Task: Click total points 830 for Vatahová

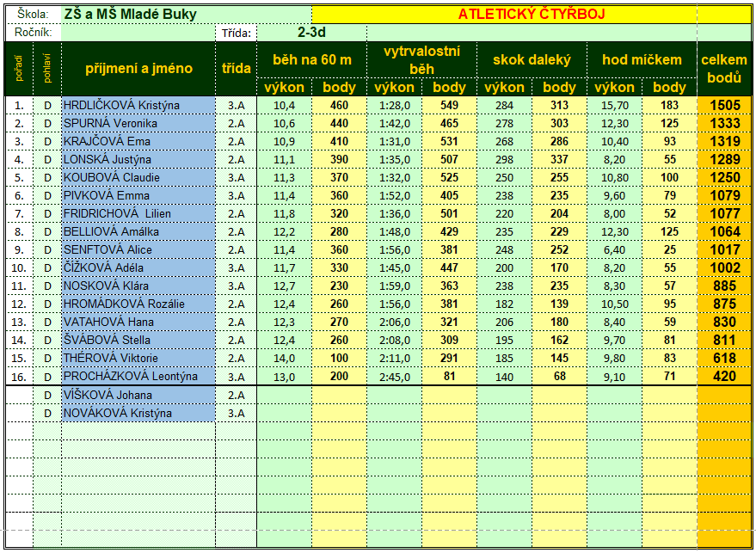Action: click(724, 323)
